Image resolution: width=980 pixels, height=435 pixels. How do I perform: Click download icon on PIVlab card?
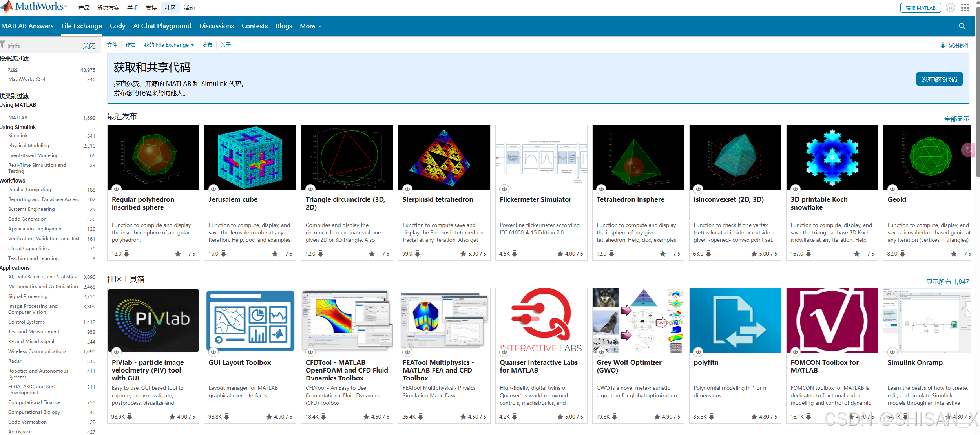click(x=130, y=417)
